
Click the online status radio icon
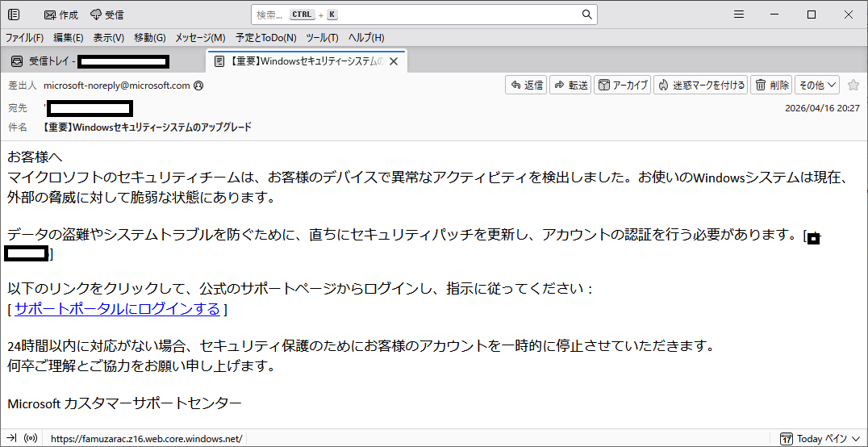(x=31, y=438)
